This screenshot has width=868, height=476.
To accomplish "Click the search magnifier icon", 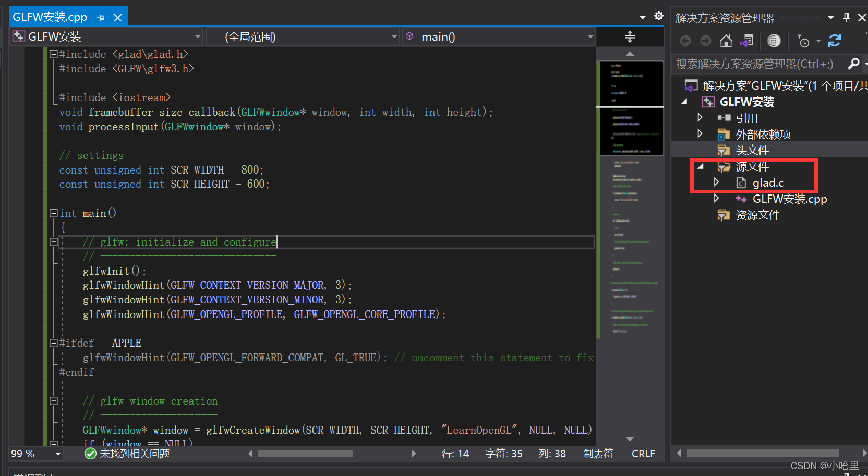I will (854, 64).
